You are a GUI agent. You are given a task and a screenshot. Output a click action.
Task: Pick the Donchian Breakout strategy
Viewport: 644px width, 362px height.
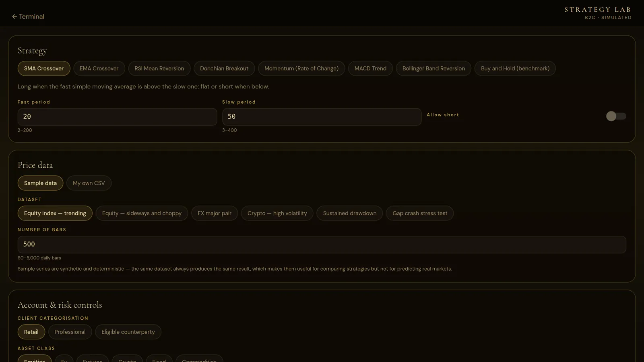click(224, 68)
